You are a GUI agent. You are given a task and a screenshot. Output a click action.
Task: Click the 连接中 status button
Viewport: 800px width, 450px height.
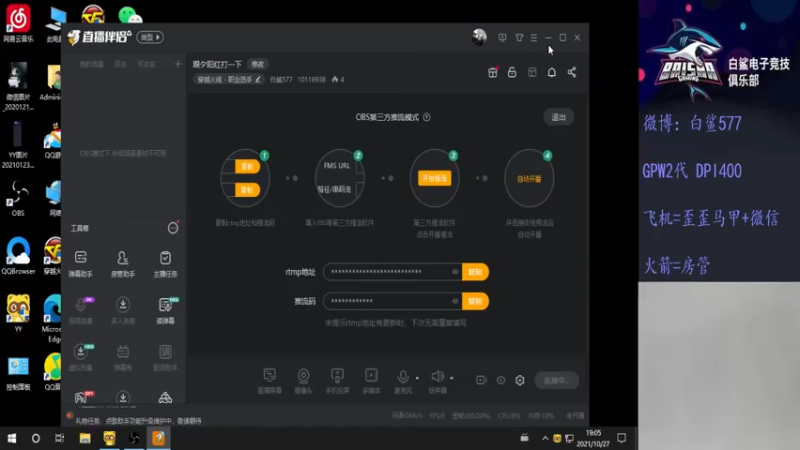tap(556, 380)
